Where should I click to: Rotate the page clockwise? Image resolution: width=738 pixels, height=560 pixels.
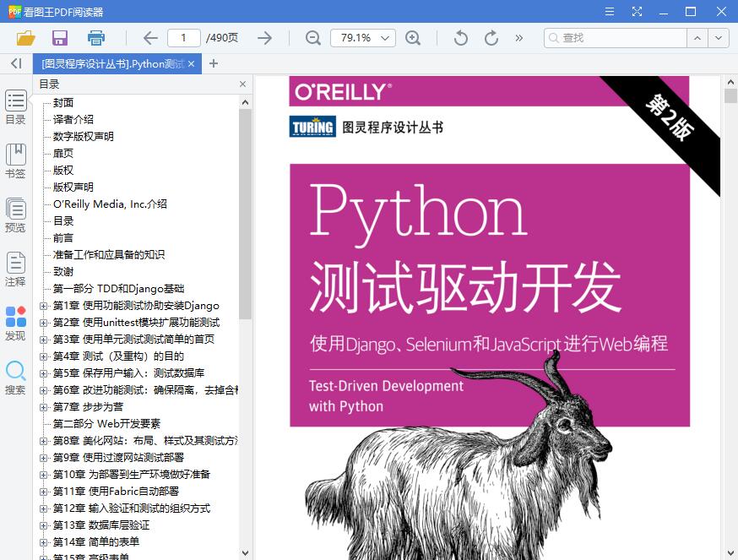(491, 38)
